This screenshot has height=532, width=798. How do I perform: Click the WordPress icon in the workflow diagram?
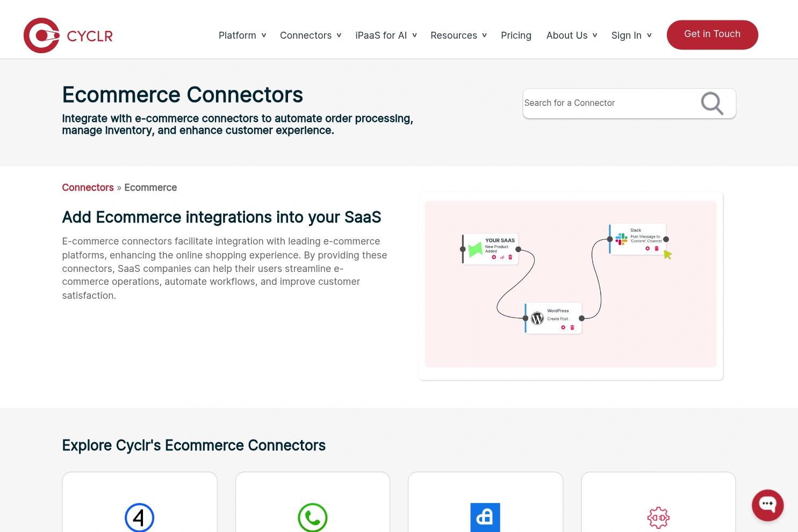coord(537,319)
